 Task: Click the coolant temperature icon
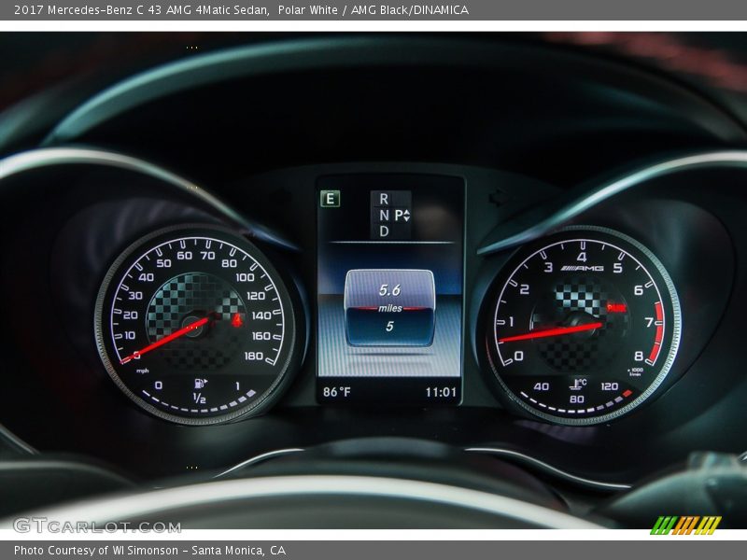click(578, 383)
